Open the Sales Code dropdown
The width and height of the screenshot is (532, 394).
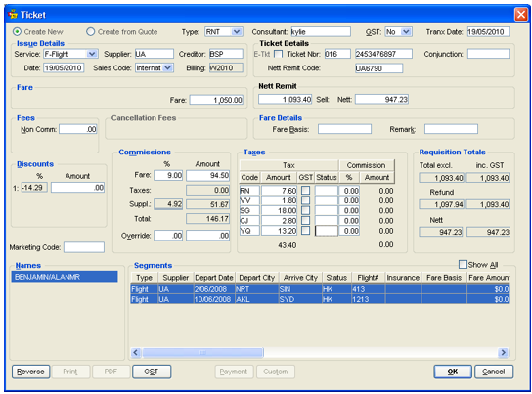(x=167, y=67)
